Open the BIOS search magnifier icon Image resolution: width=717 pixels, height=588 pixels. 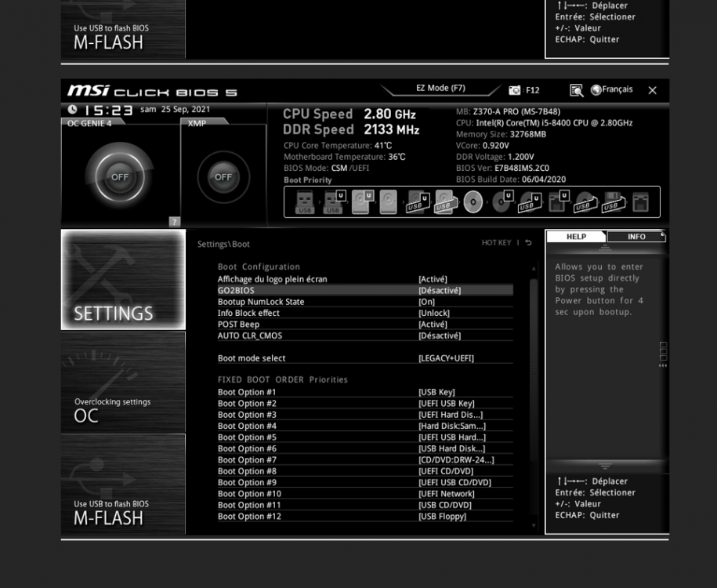click(576, 91)
